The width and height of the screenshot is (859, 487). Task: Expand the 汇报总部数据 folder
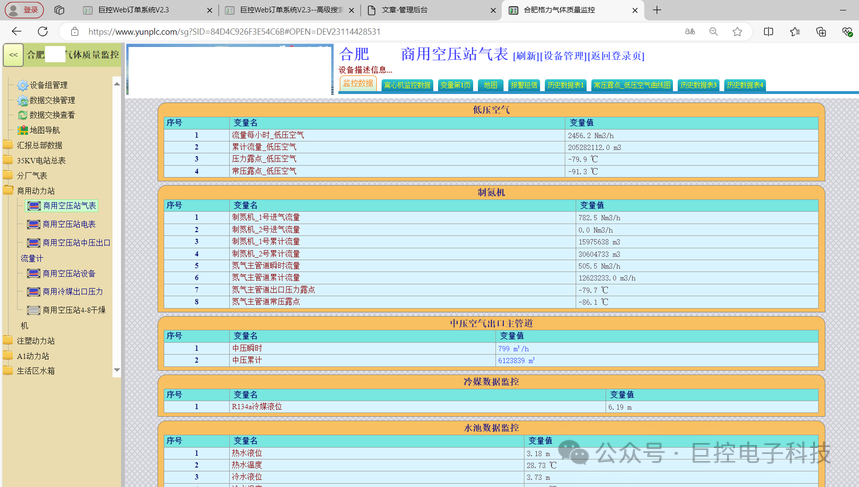point(39,145)
